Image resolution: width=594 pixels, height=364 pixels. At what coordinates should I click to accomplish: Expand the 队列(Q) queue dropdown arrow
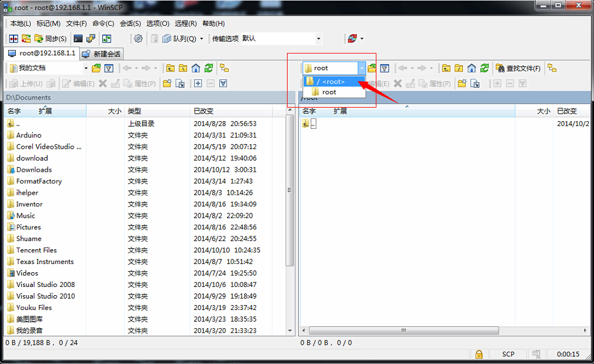pos(202,39)
